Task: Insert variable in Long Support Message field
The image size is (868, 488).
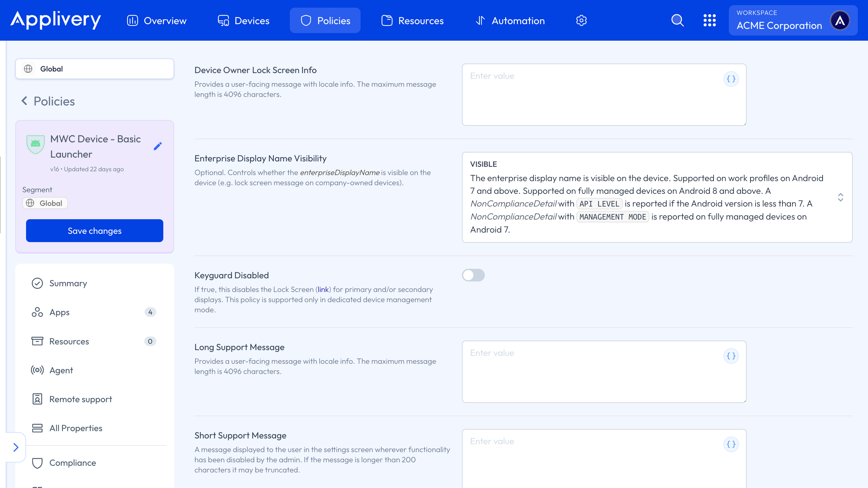Action: pos(731,356)
